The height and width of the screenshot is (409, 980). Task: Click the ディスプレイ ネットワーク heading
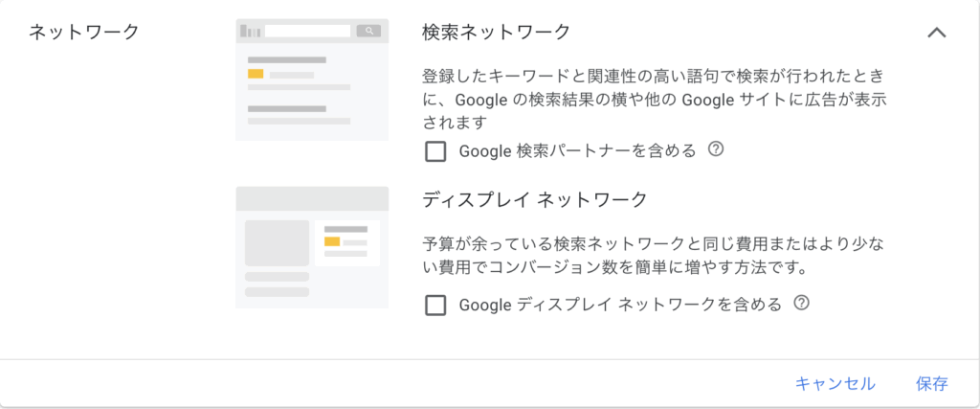[x=535, y=200]
